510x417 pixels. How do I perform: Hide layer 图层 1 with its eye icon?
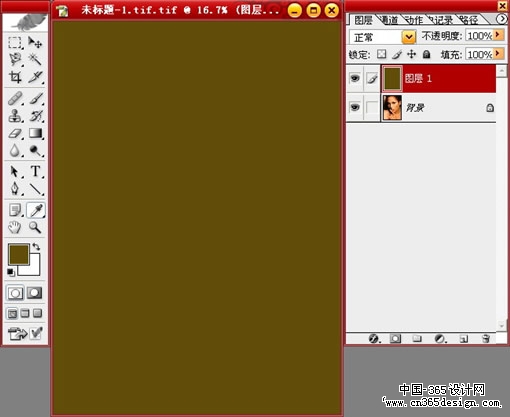[x=355, y=78]
